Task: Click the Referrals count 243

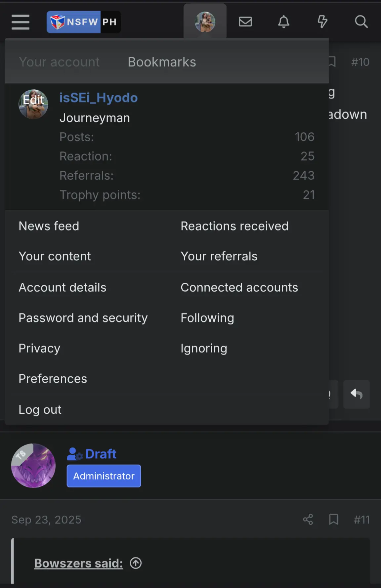Action: point(304,175)
